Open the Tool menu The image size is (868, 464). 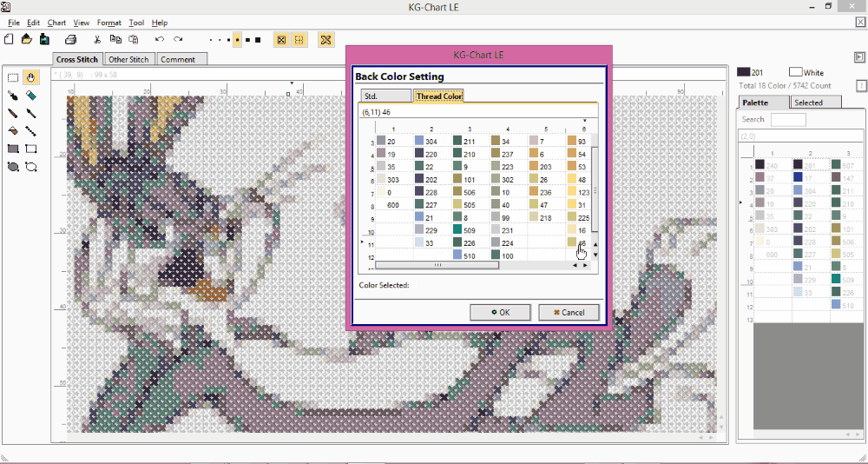pos(136,23)
